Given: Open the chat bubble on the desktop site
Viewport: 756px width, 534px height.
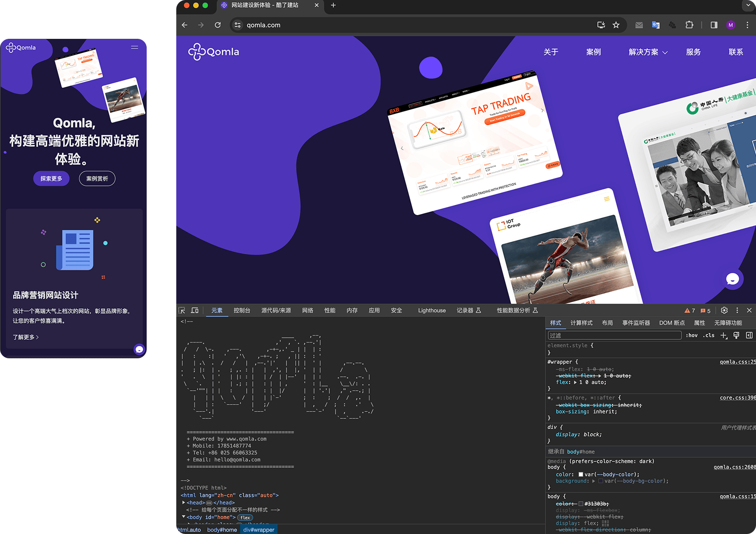Looking at the screenshot, I should (x=732, y=279).
